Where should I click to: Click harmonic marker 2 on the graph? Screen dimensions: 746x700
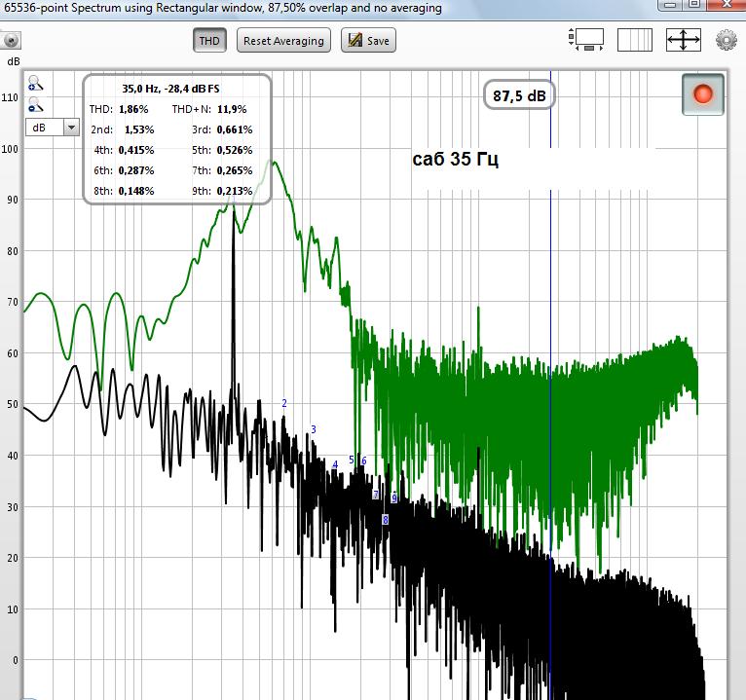284,403
